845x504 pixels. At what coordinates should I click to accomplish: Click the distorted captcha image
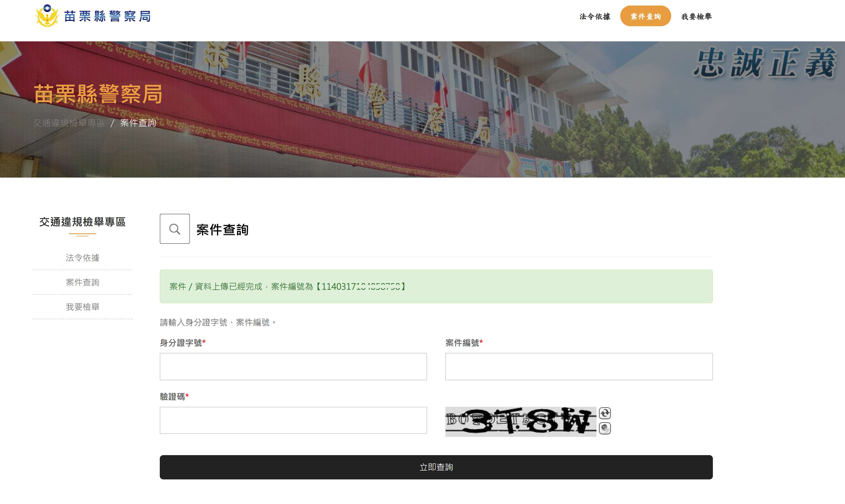[x=521, y=421]
